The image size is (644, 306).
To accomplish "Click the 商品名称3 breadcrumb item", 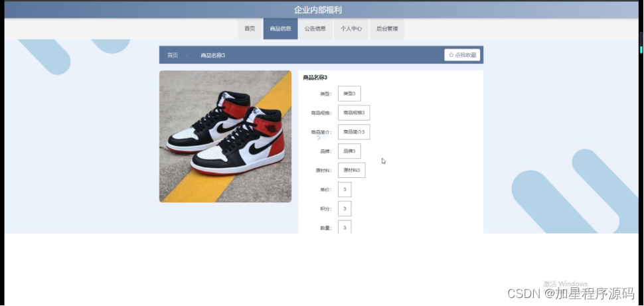I will pyautogui.click(x=212, y=56).
